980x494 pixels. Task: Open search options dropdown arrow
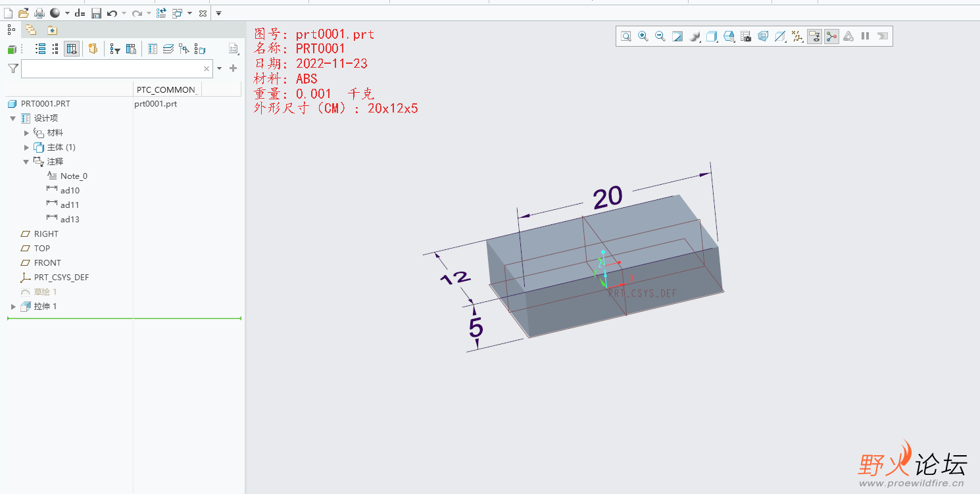pyautogui.click(x=220, y=68)
